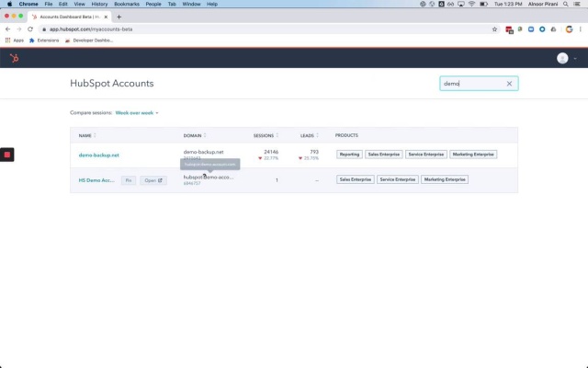Click the Google account G extension icon

point(569,29)
